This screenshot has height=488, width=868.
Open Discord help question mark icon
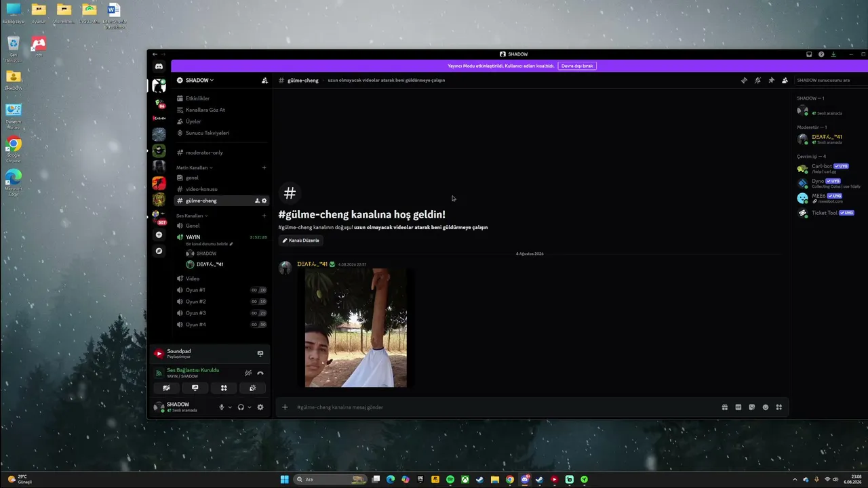[x=821, y=54]
